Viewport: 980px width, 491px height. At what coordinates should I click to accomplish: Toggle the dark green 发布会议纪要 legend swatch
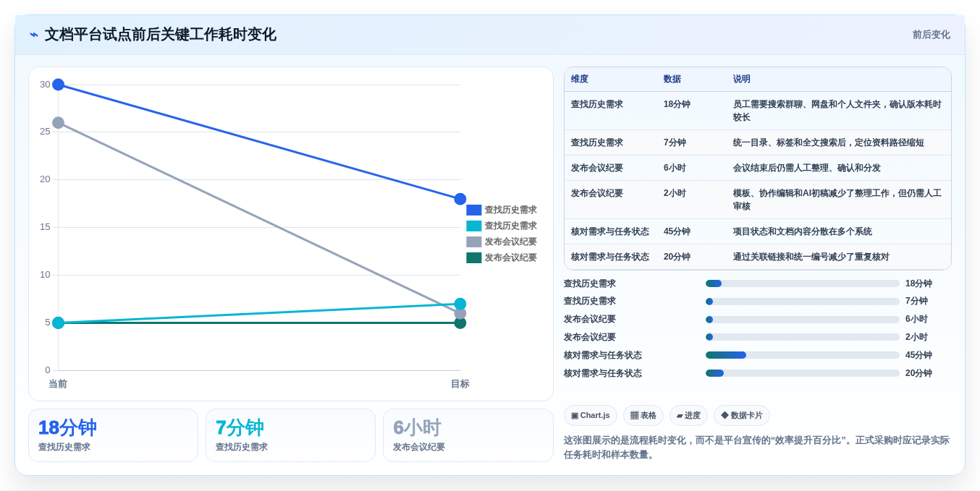474,258
